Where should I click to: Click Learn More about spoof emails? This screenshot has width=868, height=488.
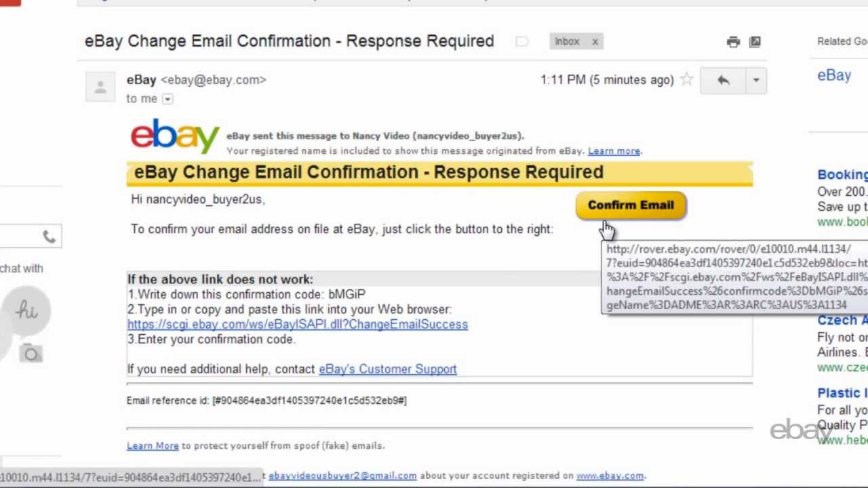pos(153,445)
